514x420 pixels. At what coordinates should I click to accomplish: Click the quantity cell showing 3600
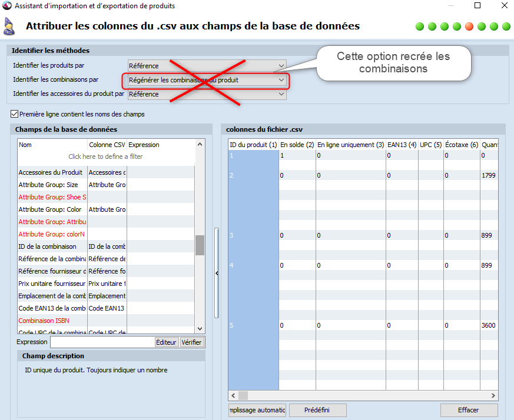489,325
